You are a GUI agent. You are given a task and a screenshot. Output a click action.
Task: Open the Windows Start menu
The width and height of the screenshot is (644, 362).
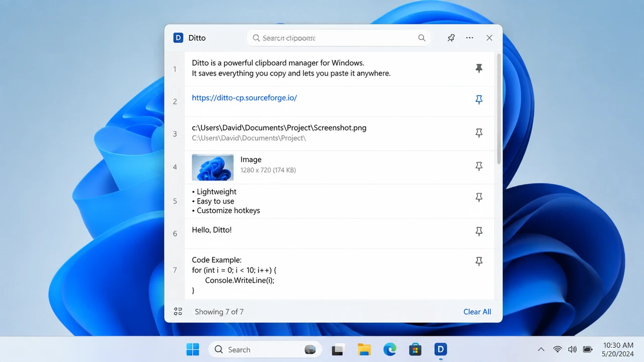193,349
